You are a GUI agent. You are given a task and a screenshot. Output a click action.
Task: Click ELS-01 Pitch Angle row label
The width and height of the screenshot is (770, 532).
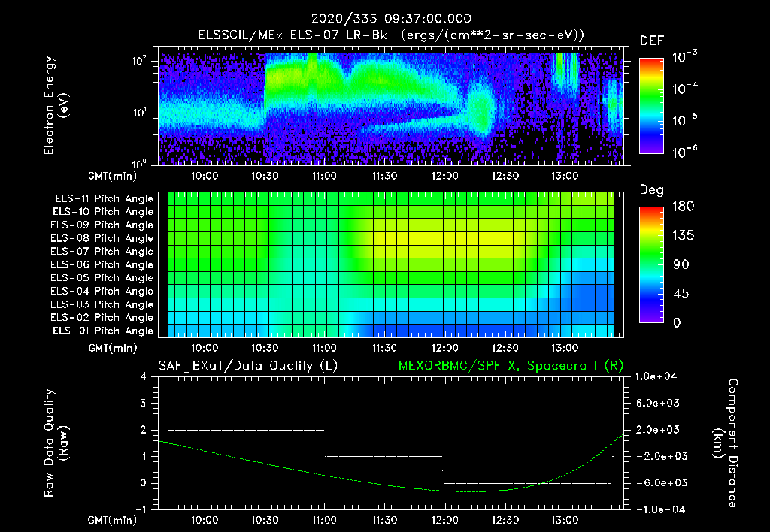tap(103, 331)
